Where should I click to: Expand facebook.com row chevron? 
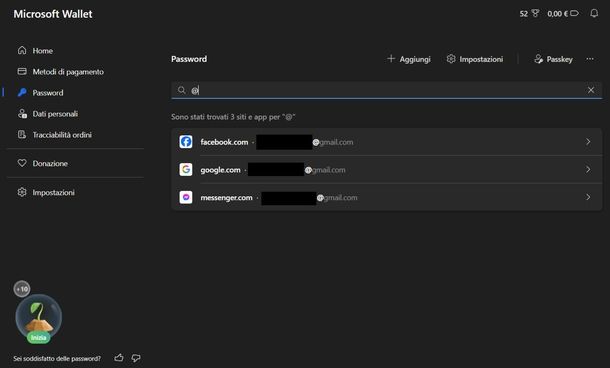click(x=588, y=142)
